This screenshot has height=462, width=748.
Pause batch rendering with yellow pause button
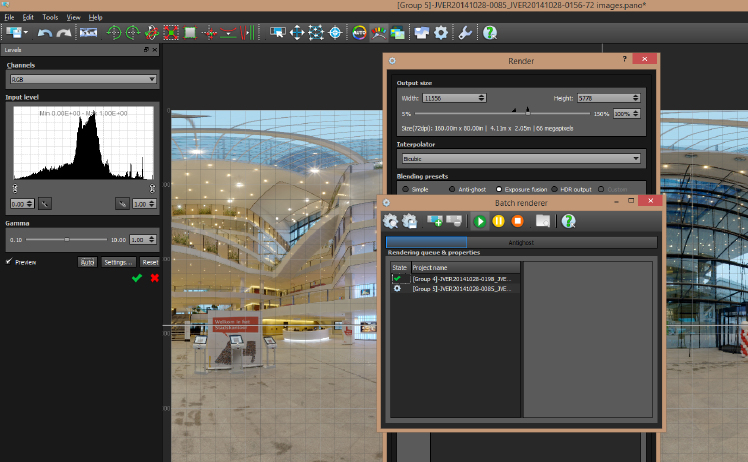tap(499, 221)
